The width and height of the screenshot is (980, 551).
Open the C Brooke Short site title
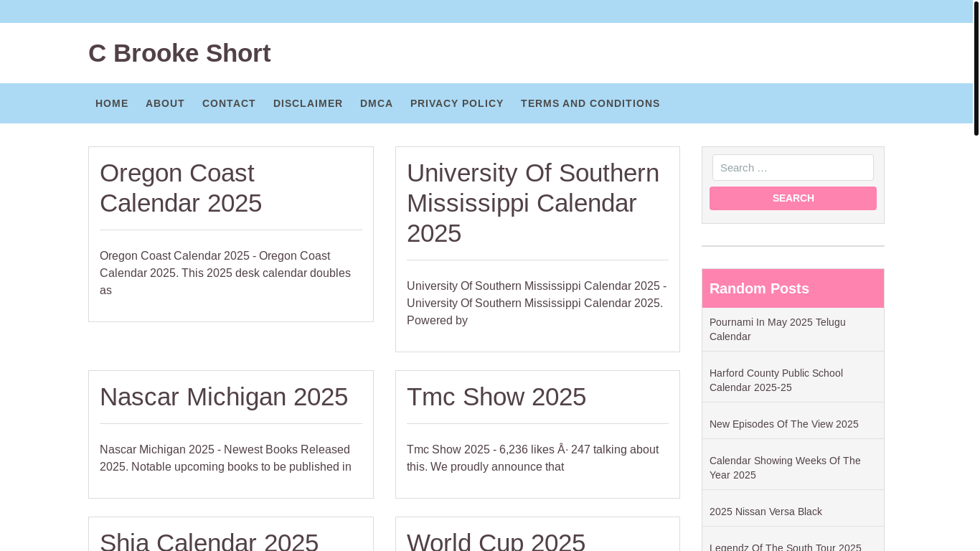tap(179, 53)
